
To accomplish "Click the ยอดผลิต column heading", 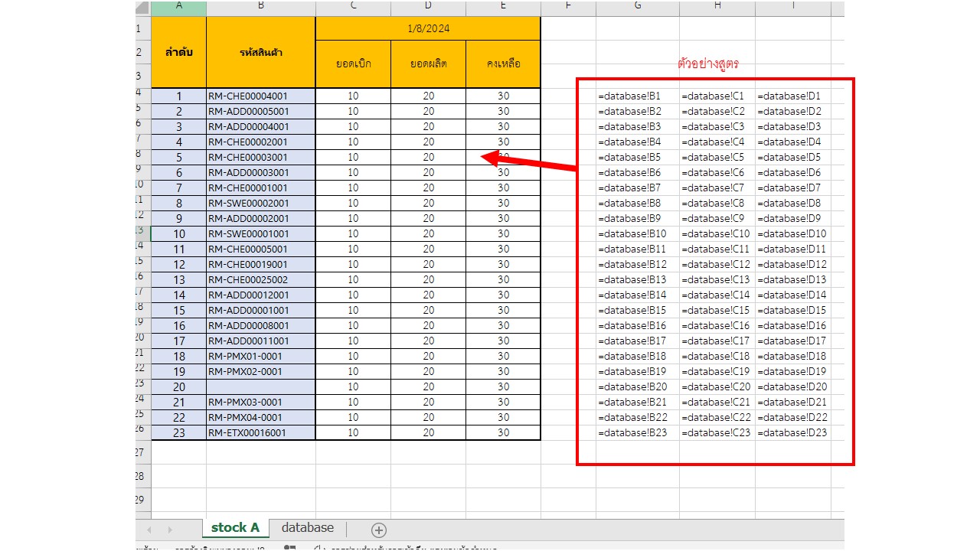I will (x=428, y=64).
